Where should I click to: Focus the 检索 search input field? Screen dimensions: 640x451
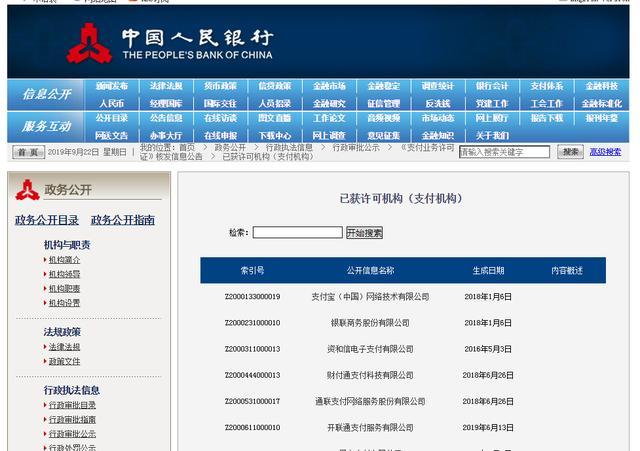point(297,233)
